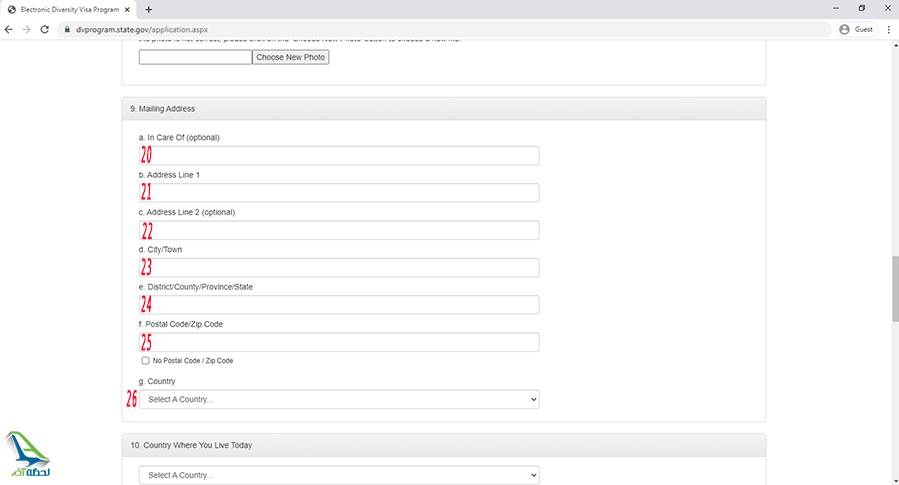Open new tab with plus icon

149,9
